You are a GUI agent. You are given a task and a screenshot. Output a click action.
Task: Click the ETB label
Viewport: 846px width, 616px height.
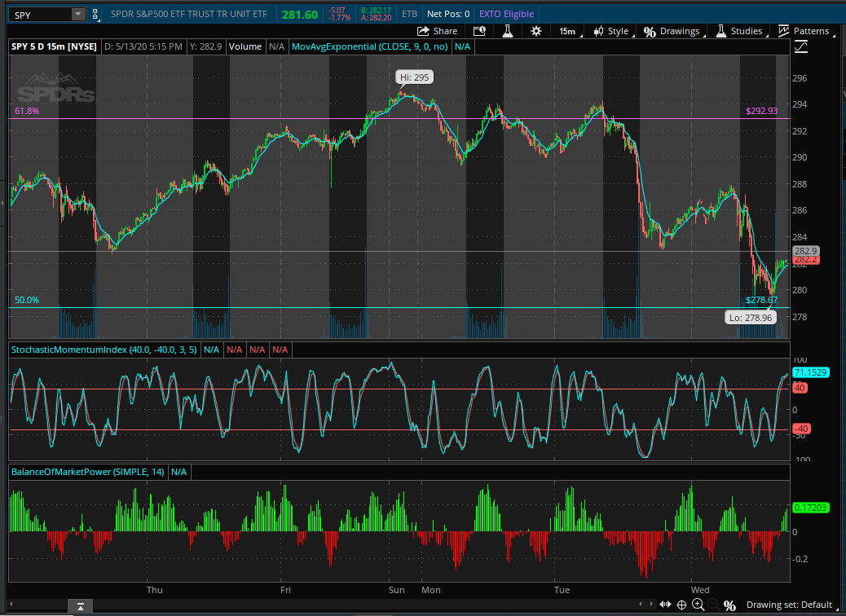tap(409, 14)
